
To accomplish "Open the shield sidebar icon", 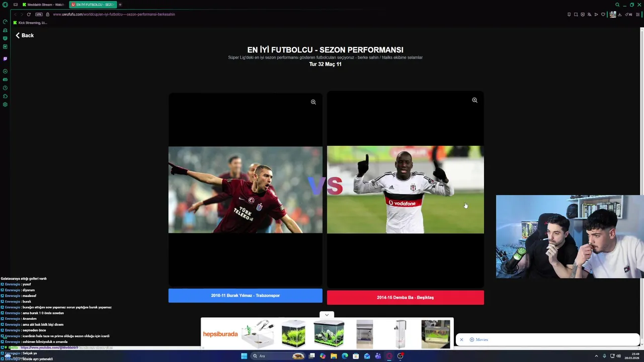I will 5,38.
